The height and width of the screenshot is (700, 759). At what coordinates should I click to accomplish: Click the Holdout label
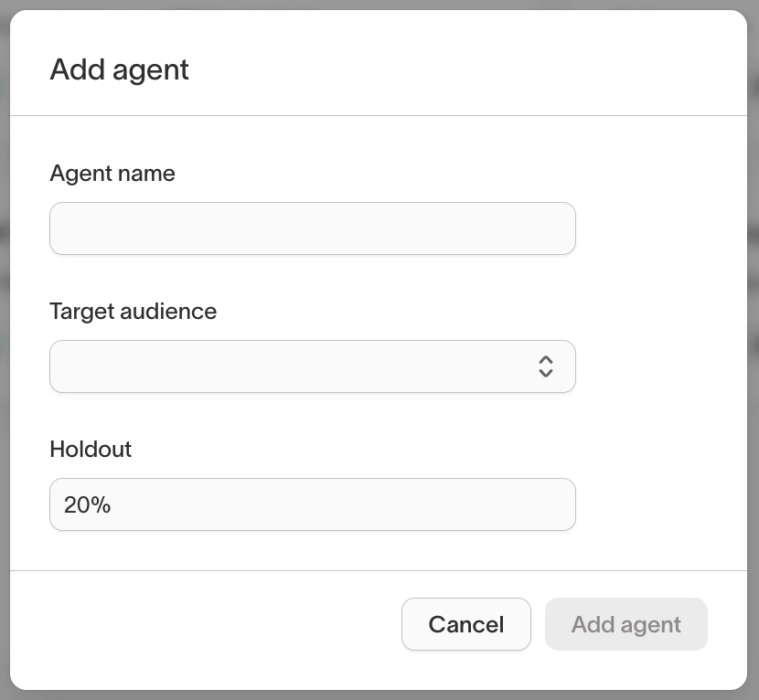point(91,449)
